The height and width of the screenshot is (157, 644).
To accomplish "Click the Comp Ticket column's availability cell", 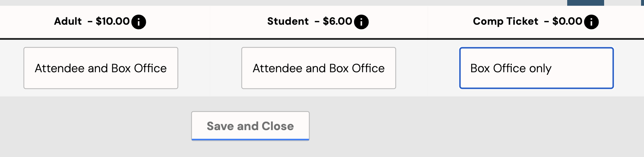I will (536, 68).
